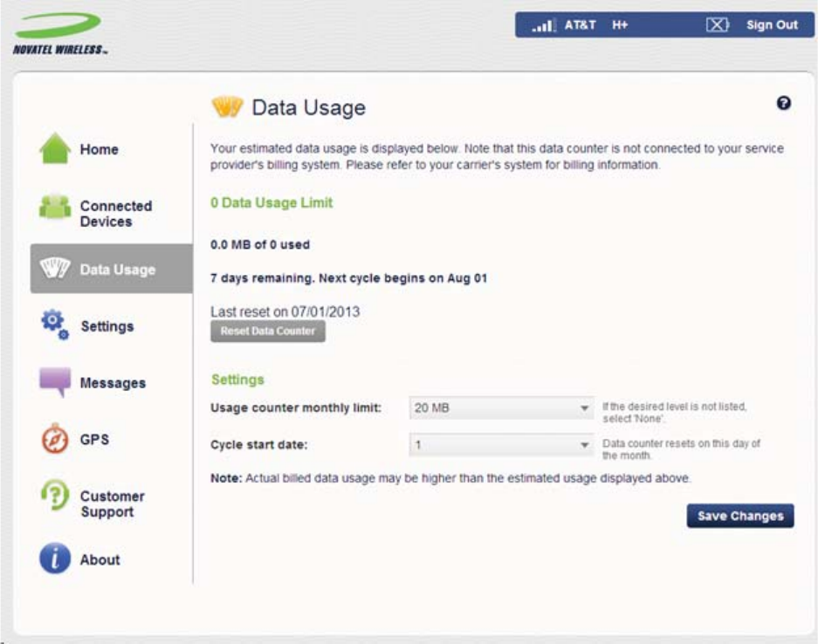The image size is (818, 644).
Task: Click the Novatel Wireless logo
Action: tap(60, 34)
